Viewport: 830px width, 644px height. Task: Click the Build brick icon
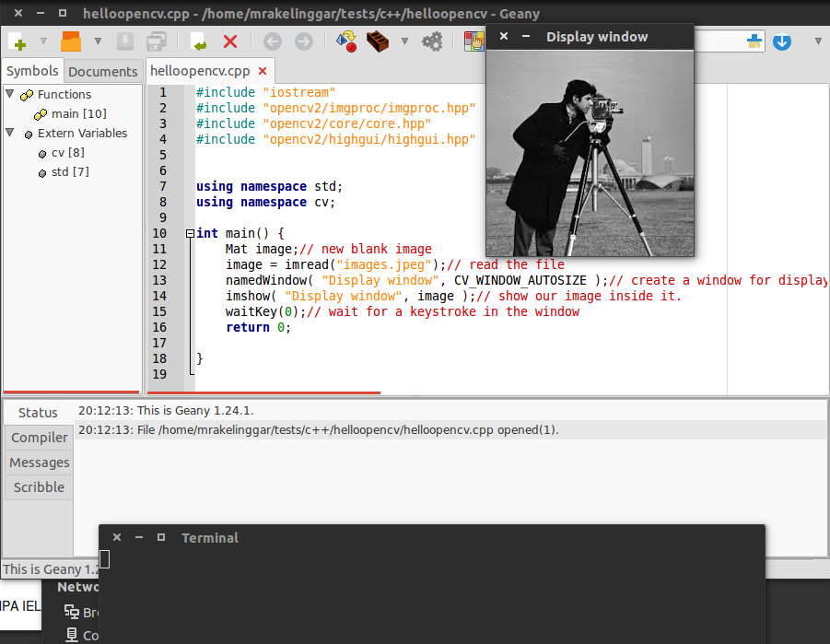tap(377, 41)
